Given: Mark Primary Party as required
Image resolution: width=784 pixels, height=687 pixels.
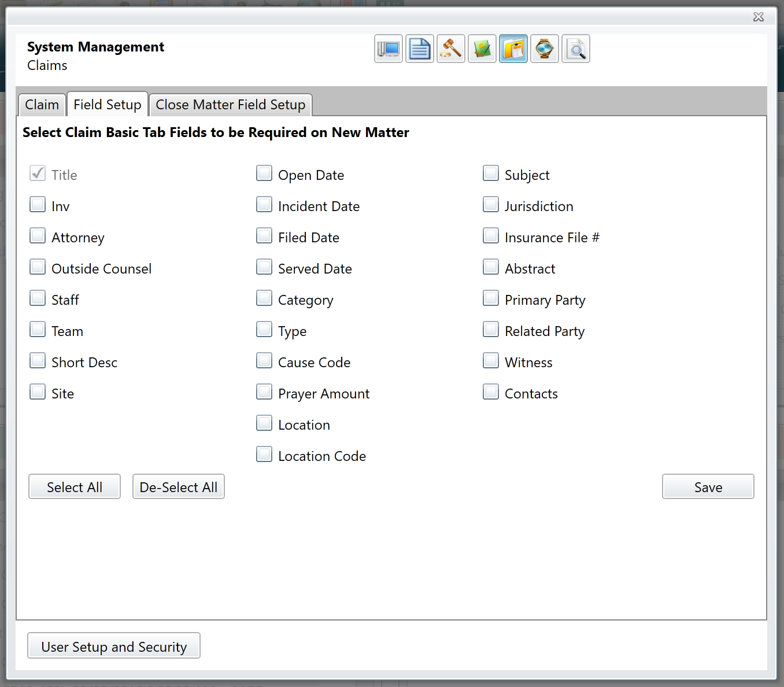Looking at the screenshot, I should (x=491, y=298).
